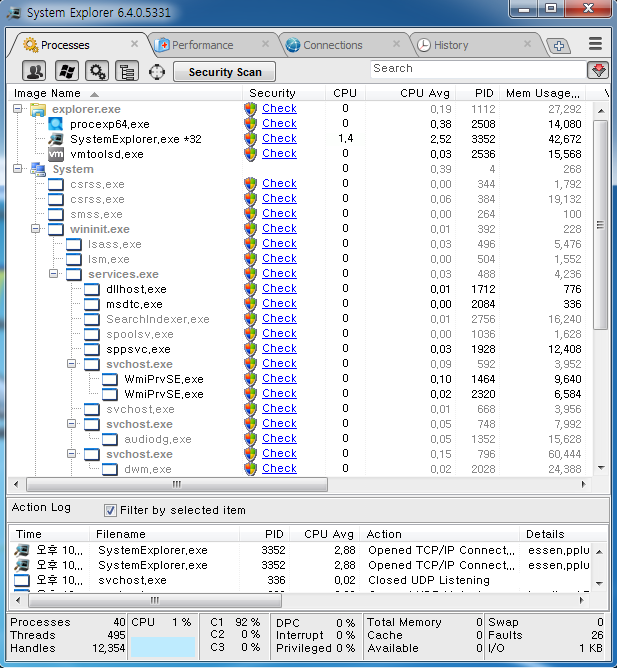The height and width of the screenshot is (668, 617).
Task: Click the security shield for lsass.exe
Action: tap(251, 244)
